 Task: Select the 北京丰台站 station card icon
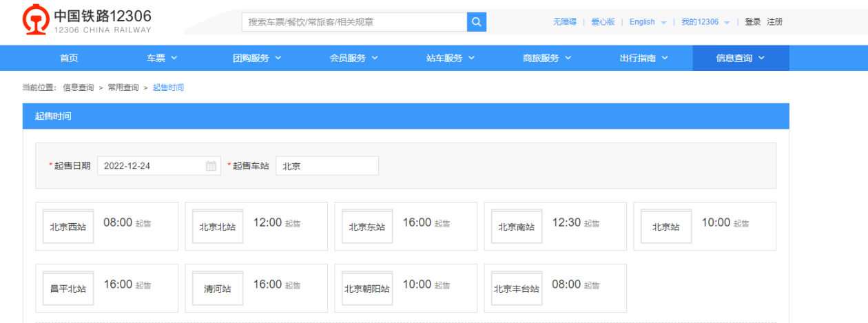point(516,289)
